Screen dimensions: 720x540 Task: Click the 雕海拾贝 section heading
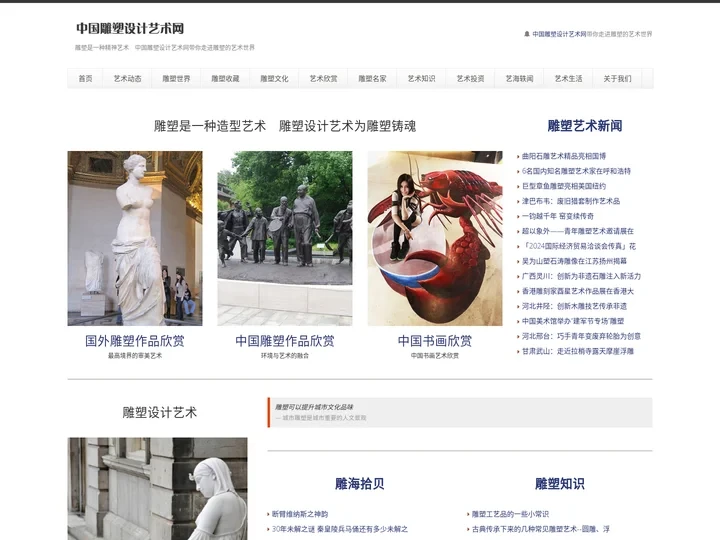(x=360, y=484)
